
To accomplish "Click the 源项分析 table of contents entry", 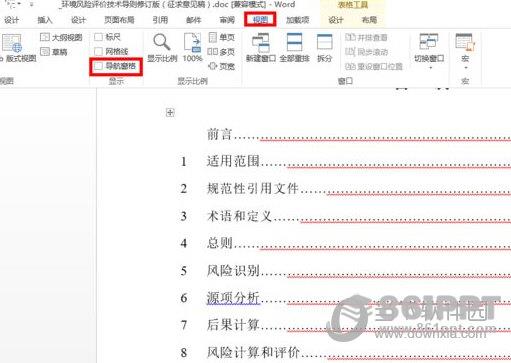I will tap(233, 297).
